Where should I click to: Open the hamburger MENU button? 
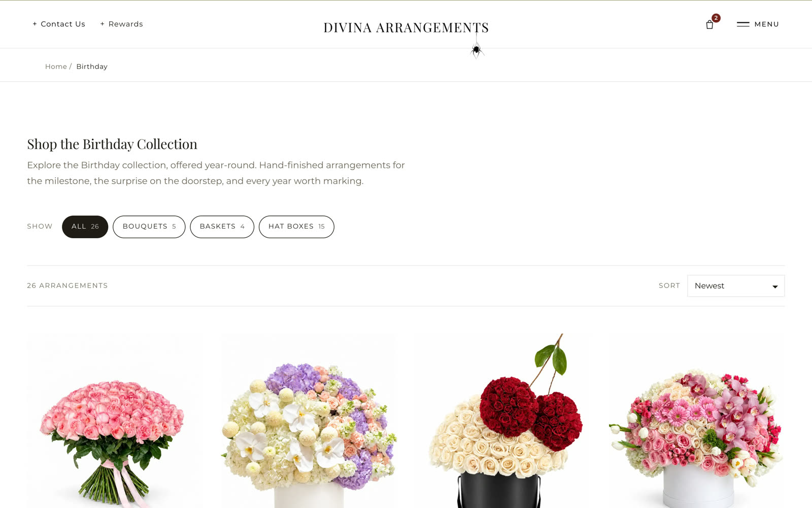(758, 24)
